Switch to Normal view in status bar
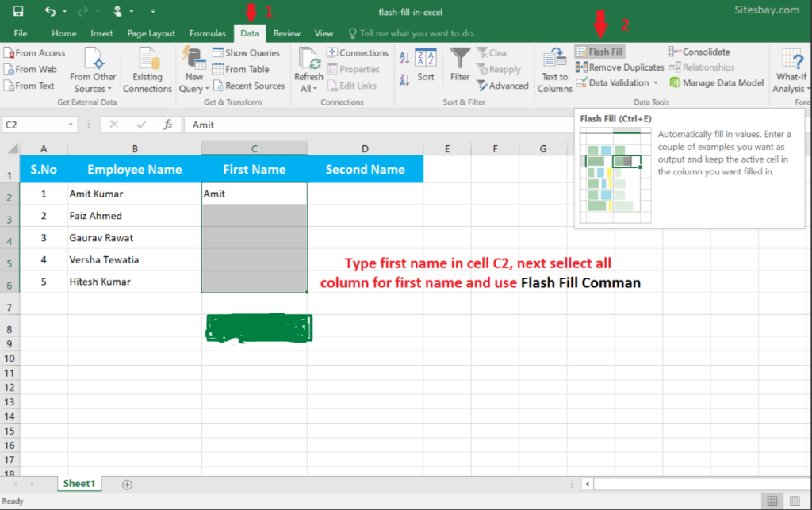Screen dimensions: 812x510 point(772,500)
